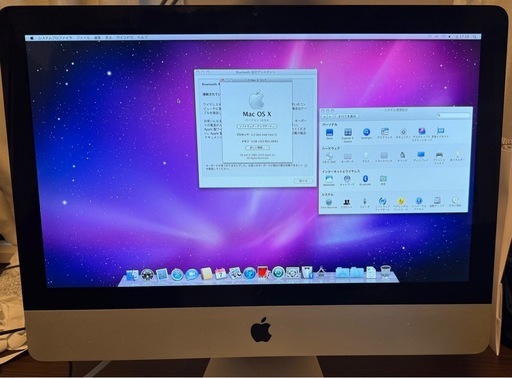This screenshot has width=512, height=378.
Task: Open the ファイル (File) menu
Action: pyautogui.click(x=83, y=38)
